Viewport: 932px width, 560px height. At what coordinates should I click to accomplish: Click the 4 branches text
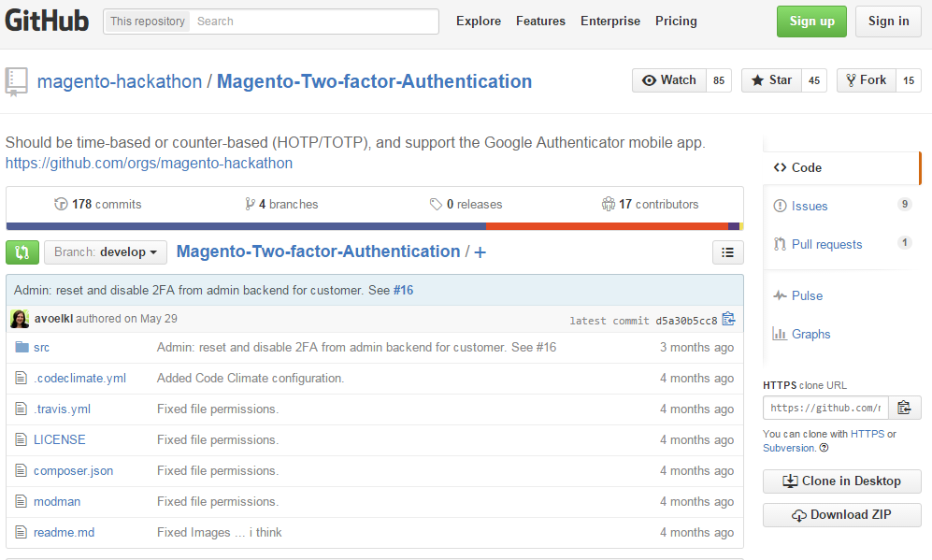tap(288, 204)
